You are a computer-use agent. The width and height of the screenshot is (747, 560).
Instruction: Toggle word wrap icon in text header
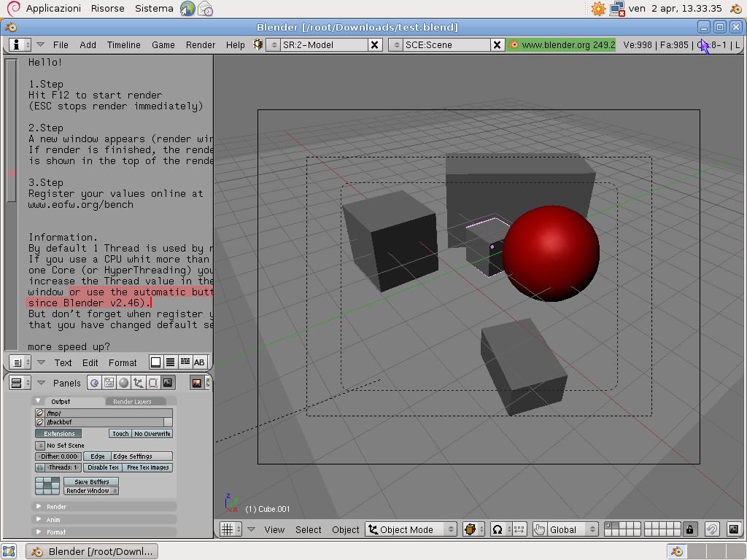pyautogui.click(x=185, y=362)
